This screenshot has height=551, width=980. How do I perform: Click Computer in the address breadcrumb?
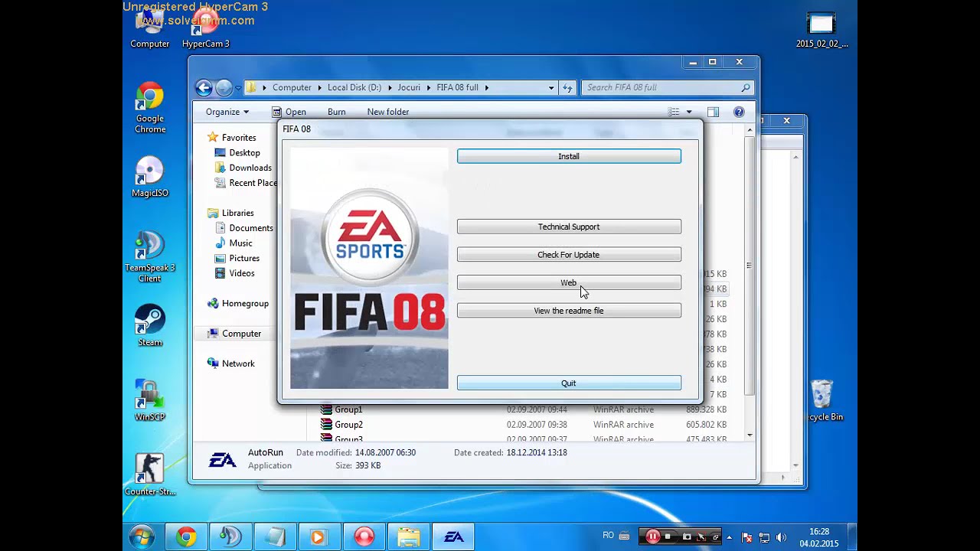292,88
